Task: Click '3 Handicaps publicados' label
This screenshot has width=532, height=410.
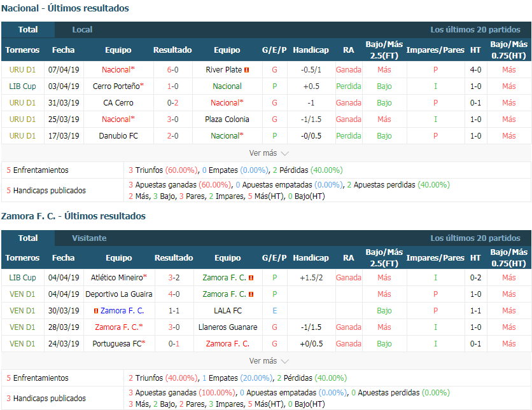Action: point(46,399)
